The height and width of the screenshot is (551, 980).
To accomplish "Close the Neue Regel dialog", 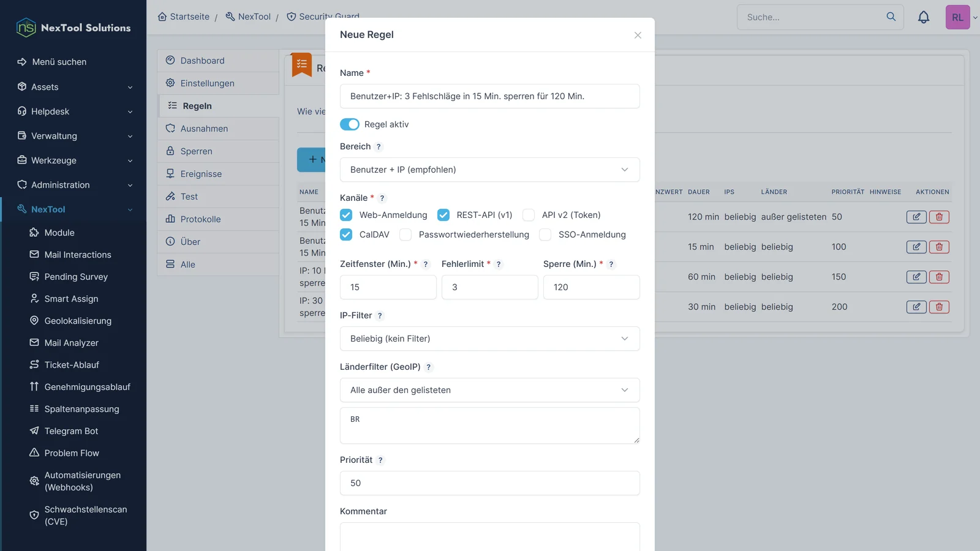I will click(x=638, y=35).
